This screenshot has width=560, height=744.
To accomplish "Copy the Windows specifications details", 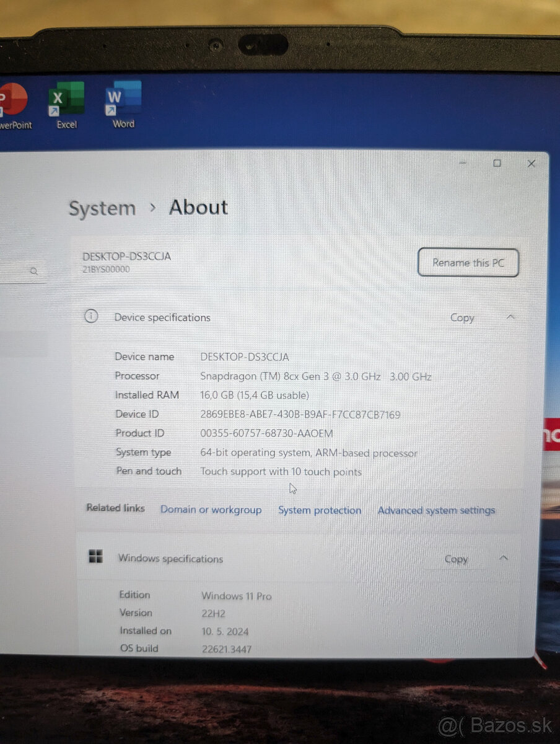I will point(456,559).
